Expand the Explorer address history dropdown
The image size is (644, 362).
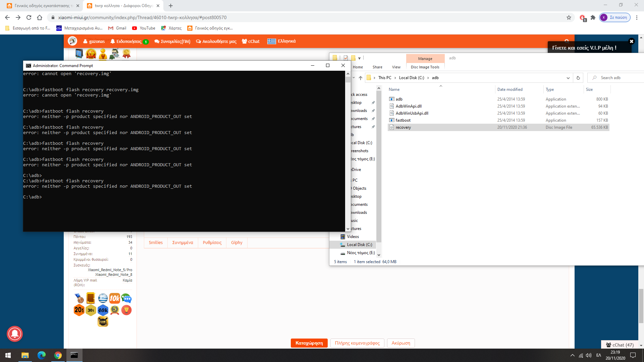click(568, 78)
